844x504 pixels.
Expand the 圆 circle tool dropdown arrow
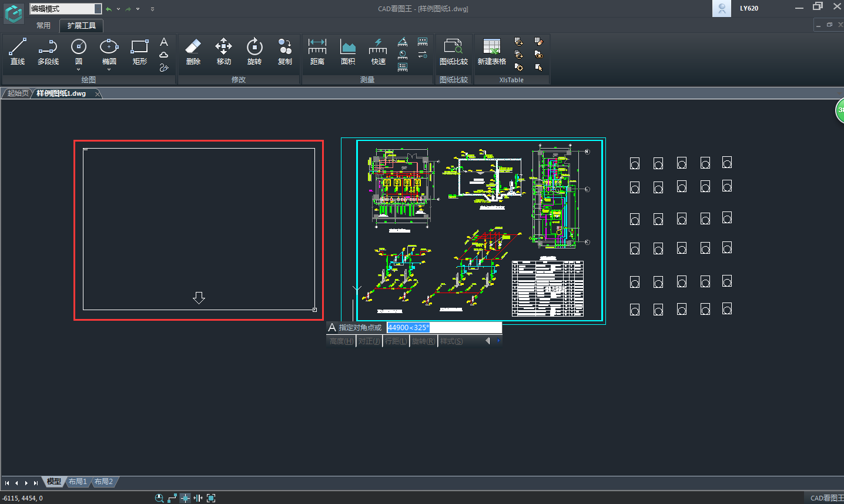point(79,70)
